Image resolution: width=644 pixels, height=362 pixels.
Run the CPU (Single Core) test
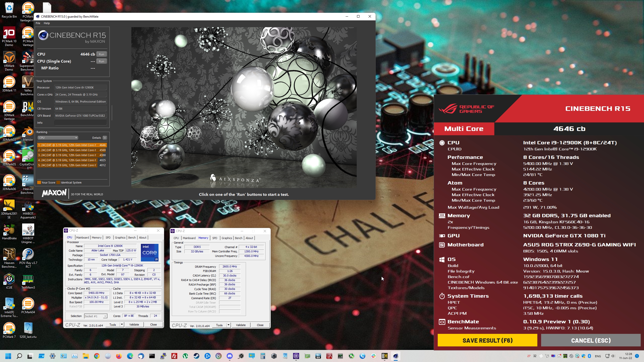tap(101, 61)
